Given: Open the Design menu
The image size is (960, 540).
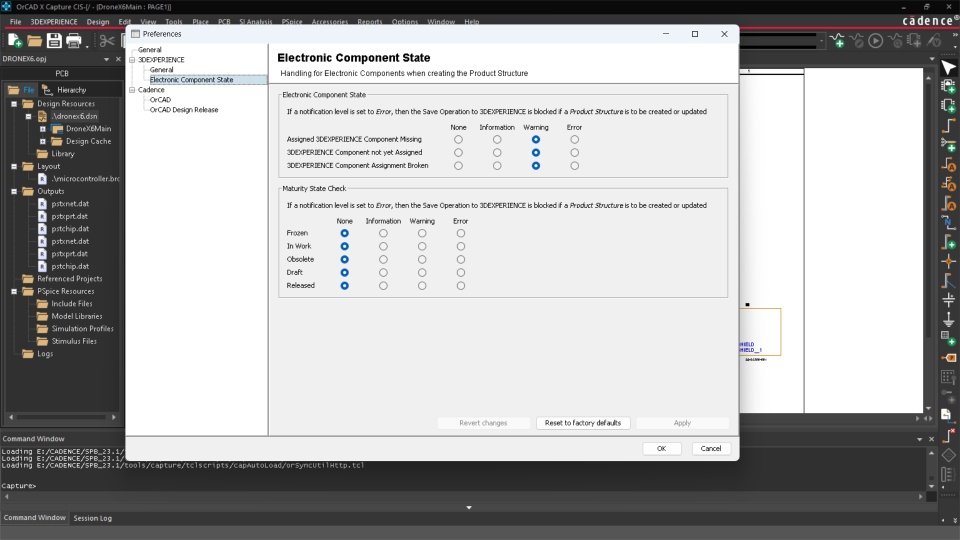Looking at the screenshot, I should tap(97, 21).
